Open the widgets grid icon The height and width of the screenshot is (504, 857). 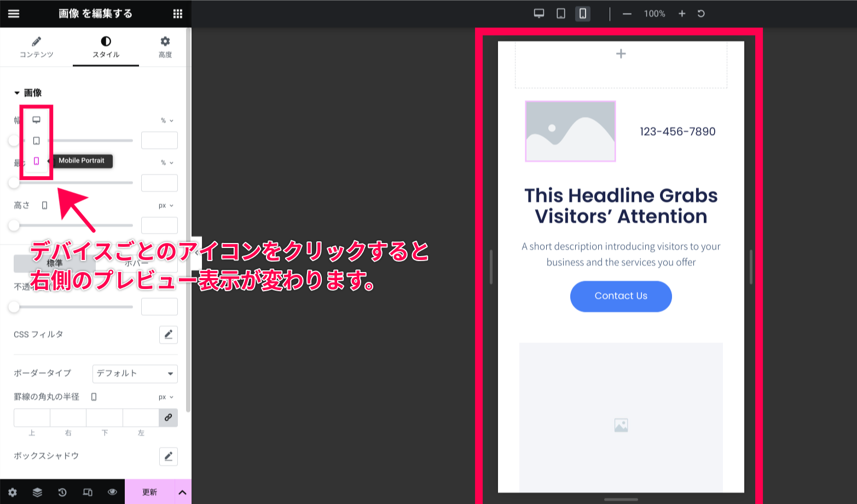tap(177, 14)
